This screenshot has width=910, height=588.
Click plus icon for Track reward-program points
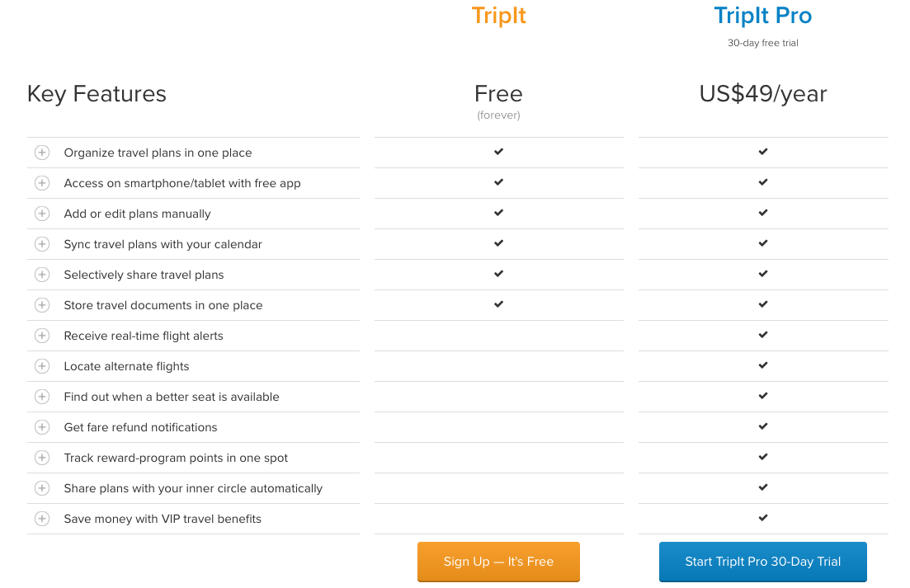[x=42, y=458]
